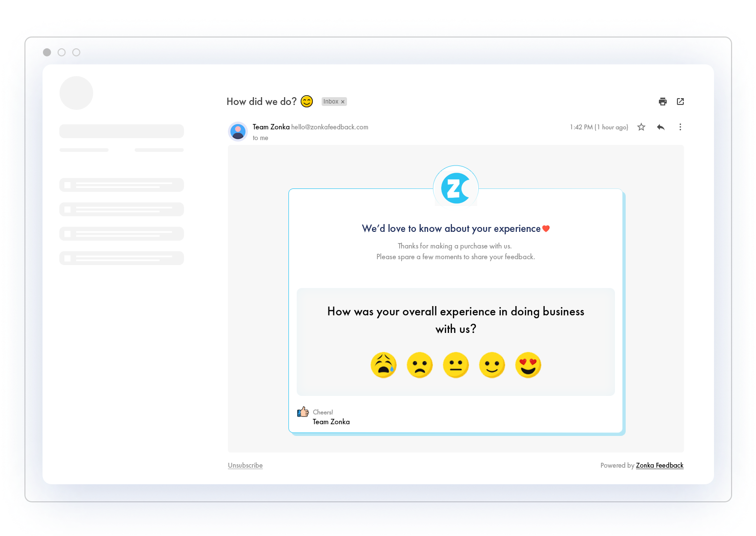Expand sender details via 'to me'

click(260, 138)
